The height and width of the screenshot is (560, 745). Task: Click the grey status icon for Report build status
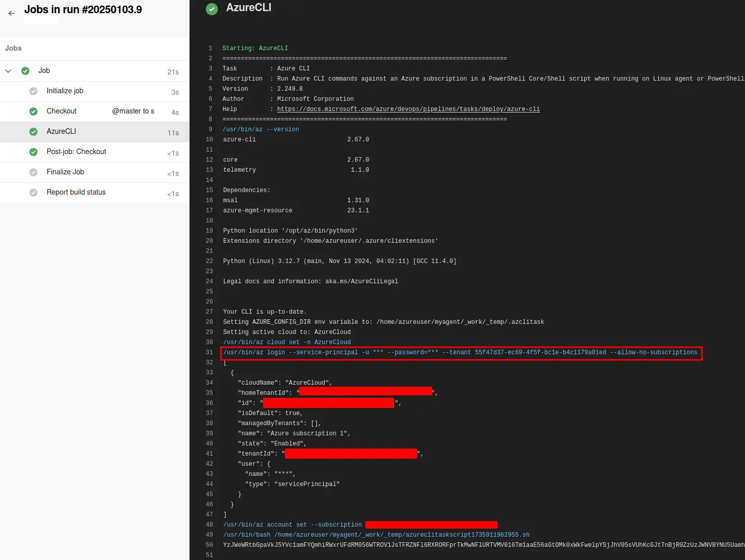[x=33, y=193]
